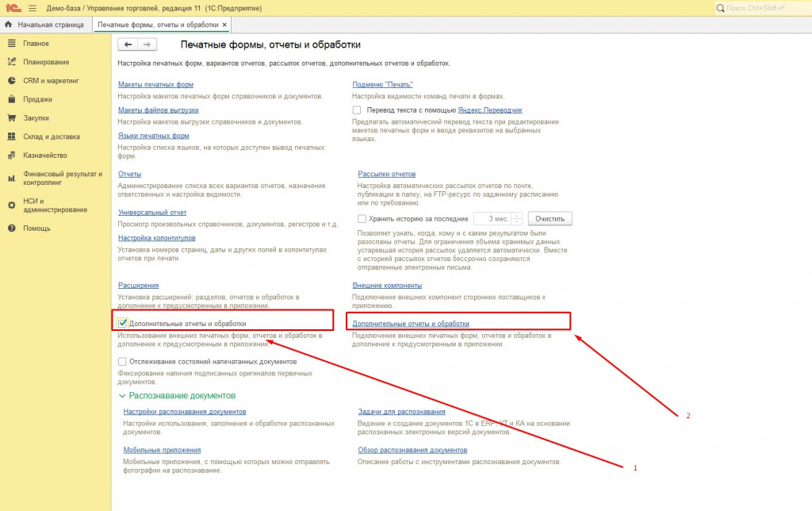
Task: Collapse the Распознавание документов section
Action: (122, 396)
